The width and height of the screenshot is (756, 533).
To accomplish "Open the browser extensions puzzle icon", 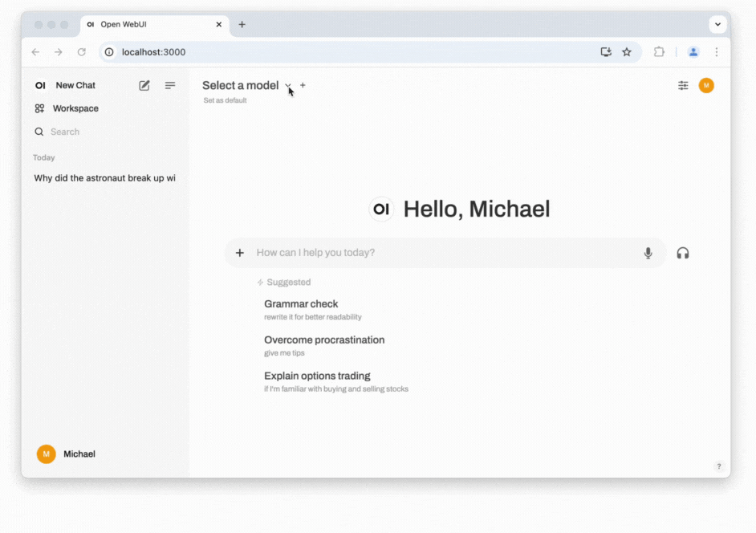I will (659, 51).
